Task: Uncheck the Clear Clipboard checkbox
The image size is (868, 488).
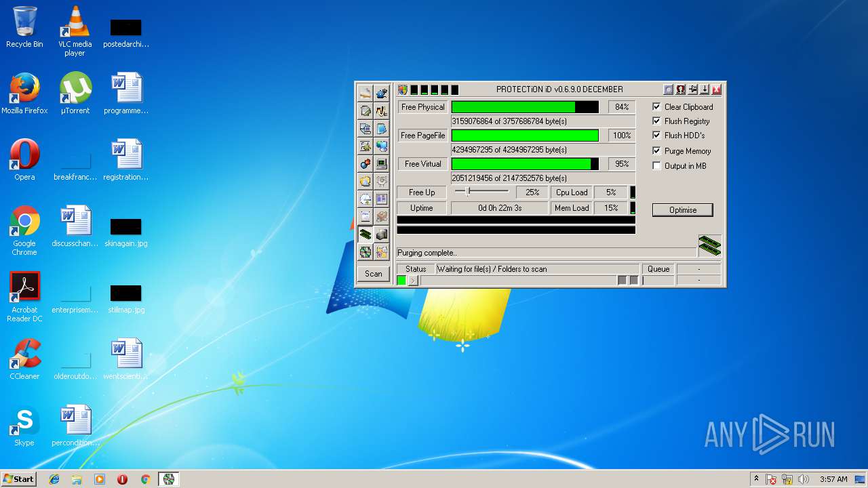Action: pos(656,106)
